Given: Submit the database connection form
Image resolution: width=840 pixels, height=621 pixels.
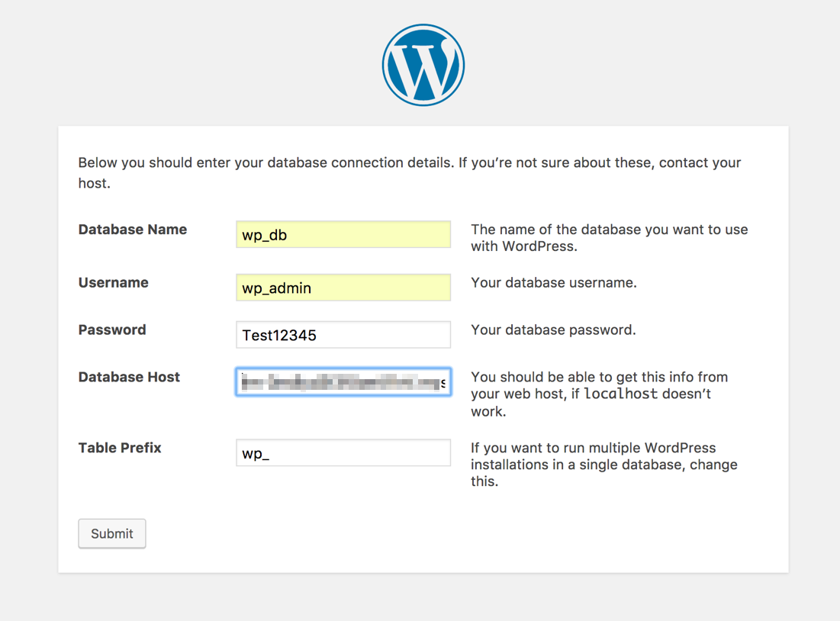Looking at the screenshot, I should click(x=112, y=533).
